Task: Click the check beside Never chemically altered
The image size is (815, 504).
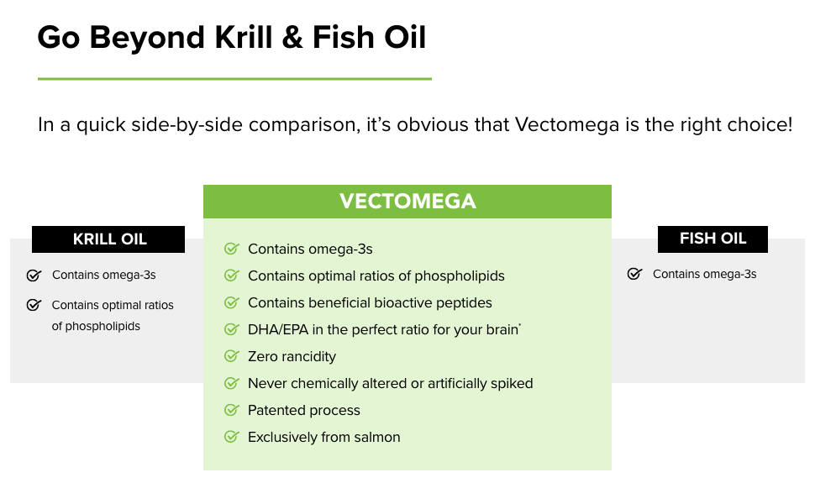Action: [232, 383]
